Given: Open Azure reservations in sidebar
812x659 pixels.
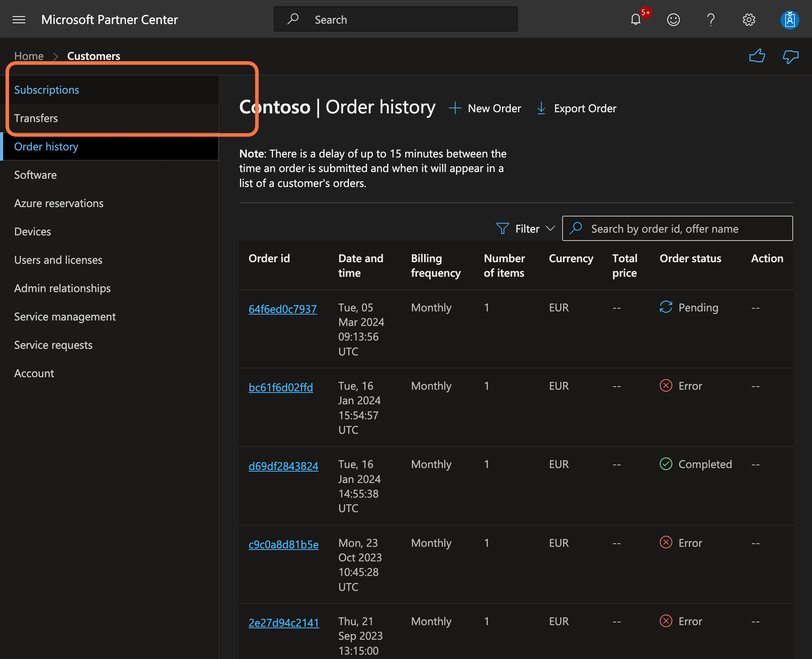Looking at the screenshot, I should click(110, 203).
